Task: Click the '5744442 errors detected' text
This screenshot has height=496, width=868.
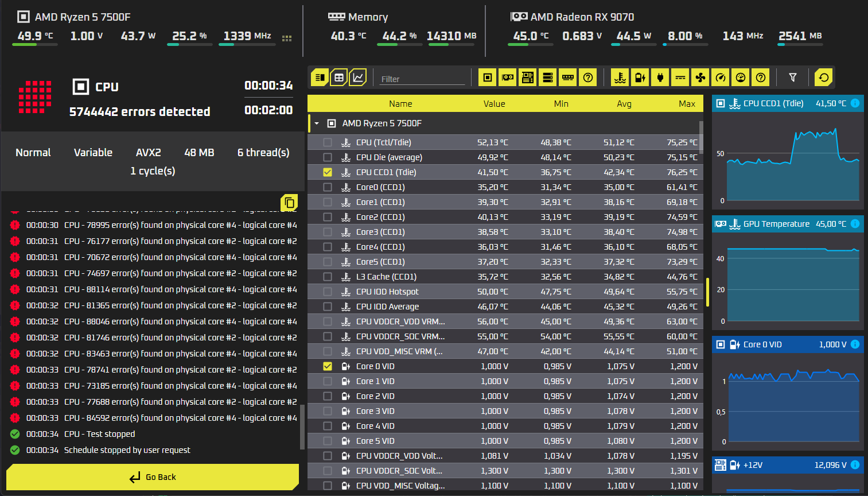Action: 140,111
